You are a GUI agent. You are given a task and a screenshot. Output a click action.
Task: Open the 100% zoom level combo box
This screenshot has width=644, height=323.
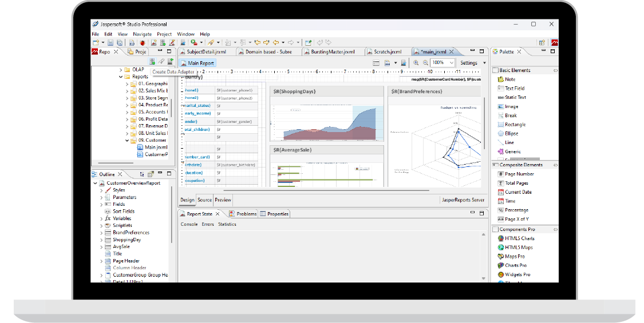[x=442, y=63]
